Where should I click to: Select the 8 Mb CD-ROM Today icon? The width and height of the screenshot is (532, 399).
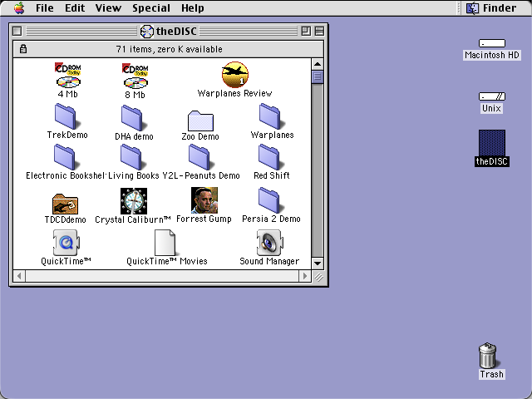pos(135,76)
